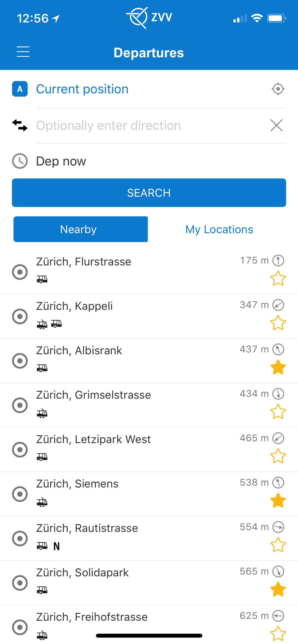Screen dimensions: 298x644
Task: Open the hamburger menu
Action: 23,52
